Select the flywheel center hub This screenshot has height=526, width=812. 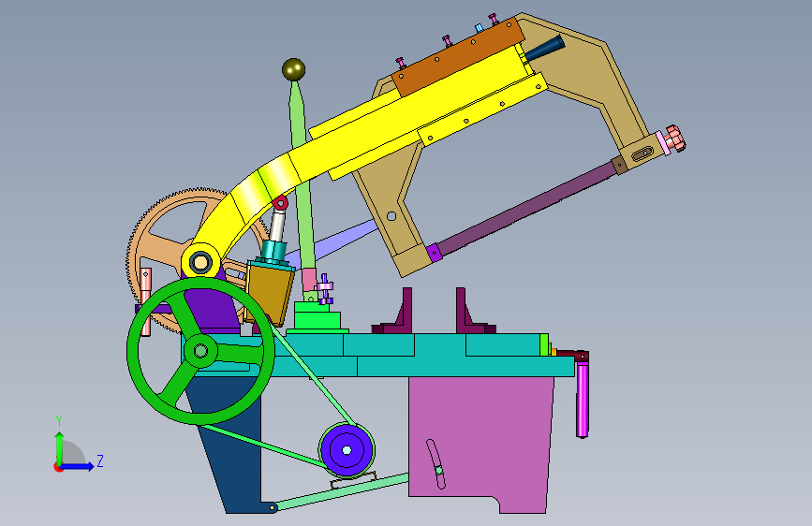click(x=201, y=351)
